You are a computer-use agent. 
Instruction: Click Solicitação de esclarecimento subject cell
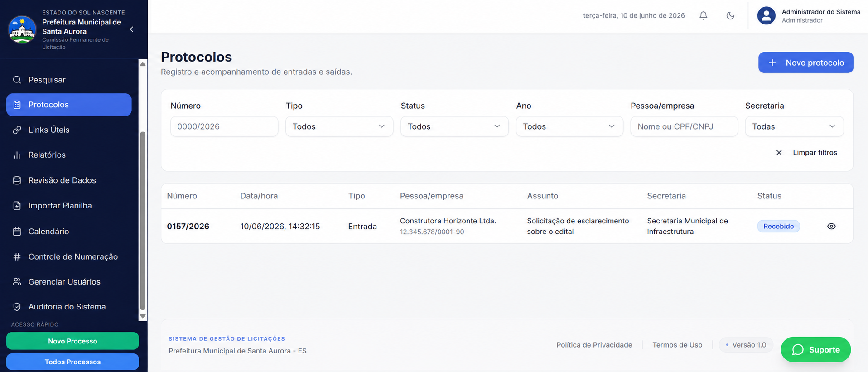578,226
